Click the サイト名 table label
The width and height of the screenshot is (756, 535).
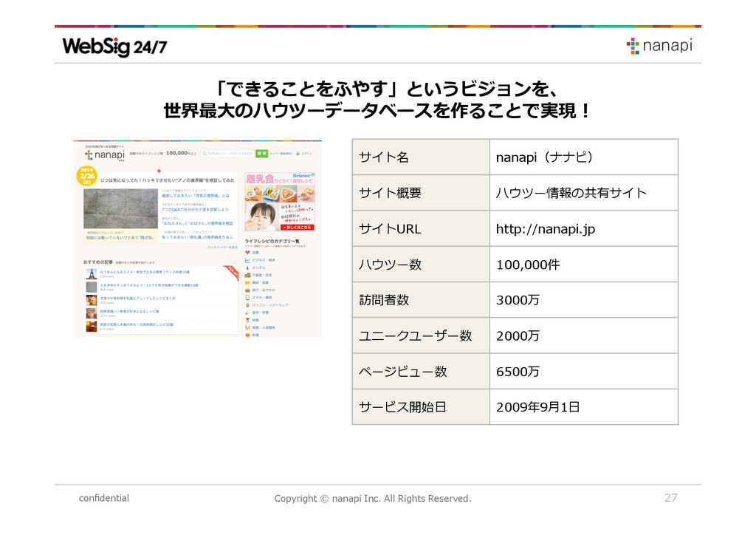point(384,157)
